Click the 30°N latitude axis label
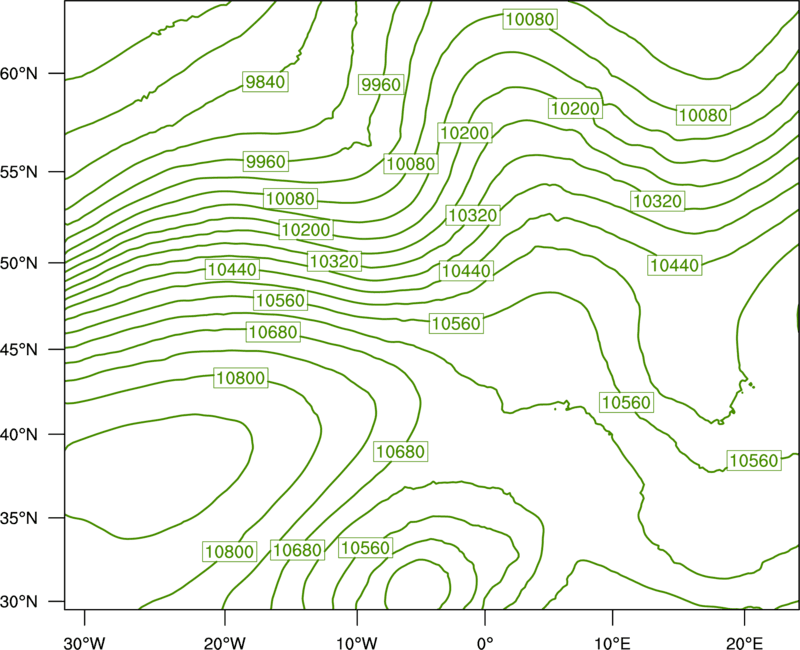Screen dimensions: 800x650 (19, 602)
